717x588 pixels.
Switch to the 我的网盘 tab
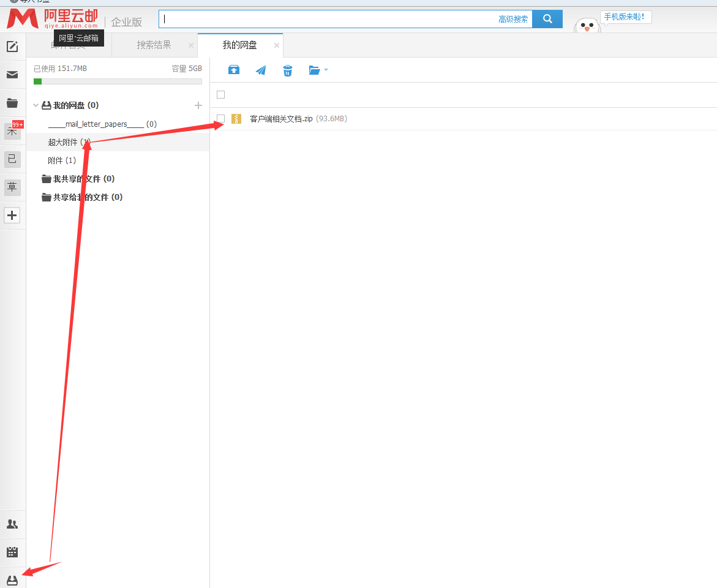coord(239,45)
